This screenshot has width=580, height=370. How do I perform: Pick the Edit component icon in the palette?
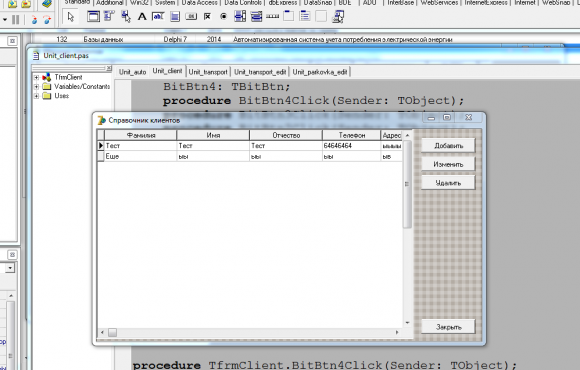[x=158, y=17]
